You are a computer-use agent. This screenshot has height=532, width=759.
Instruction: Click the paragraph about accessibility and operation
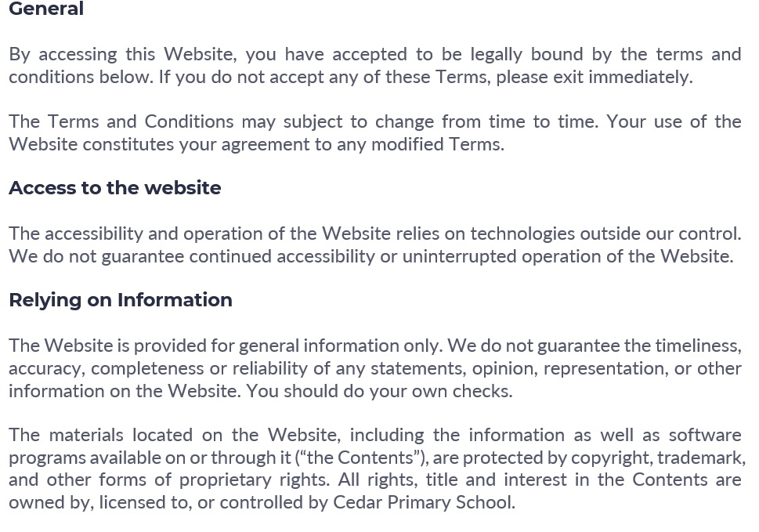pos(375,245)
